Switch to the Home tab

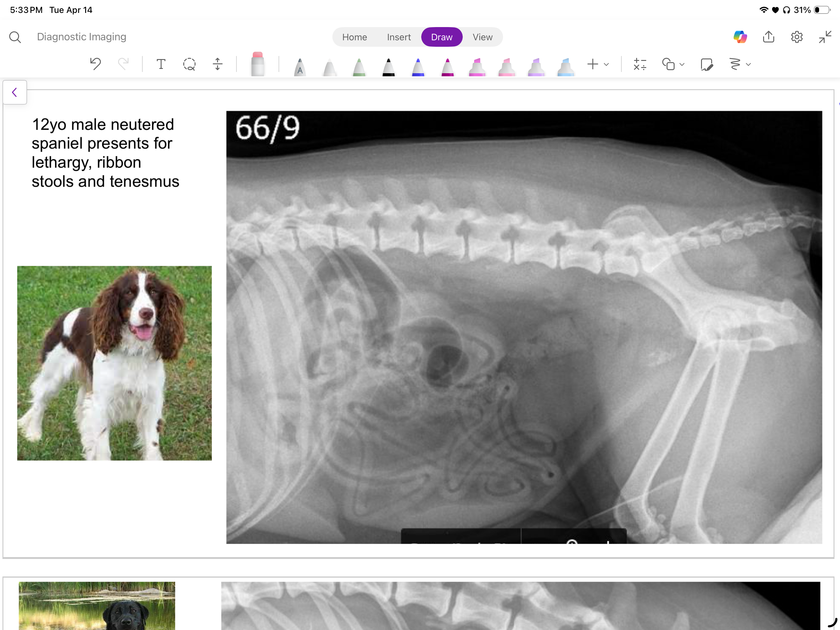tap(354, 37)
